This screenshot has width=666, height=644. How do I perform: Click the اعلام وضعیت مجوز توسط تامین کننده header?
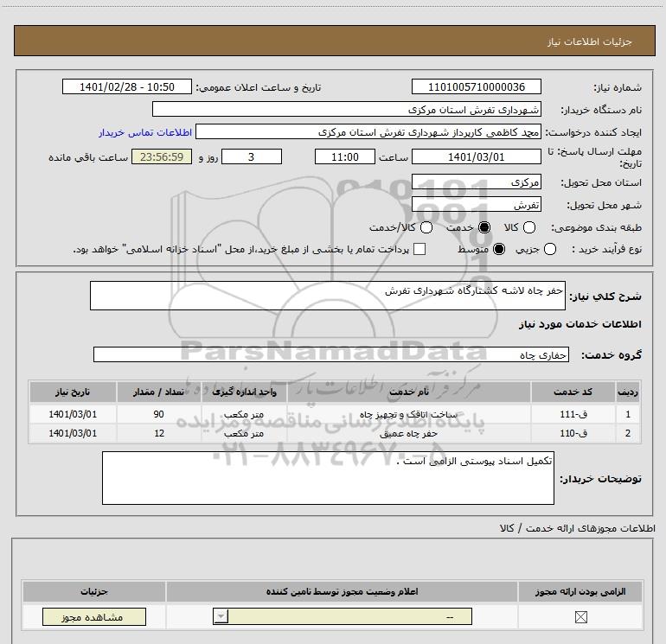click(342, 591)
